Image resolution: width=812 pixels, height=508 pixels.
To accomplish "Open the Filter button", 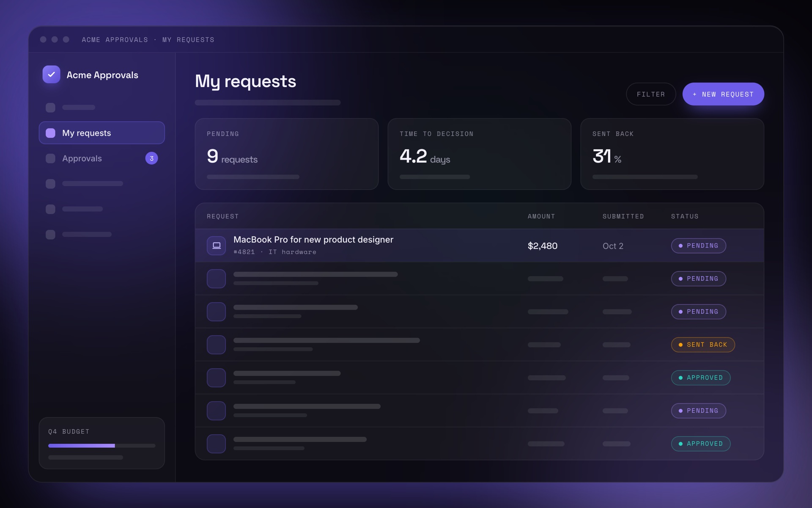I will point(651,94).
